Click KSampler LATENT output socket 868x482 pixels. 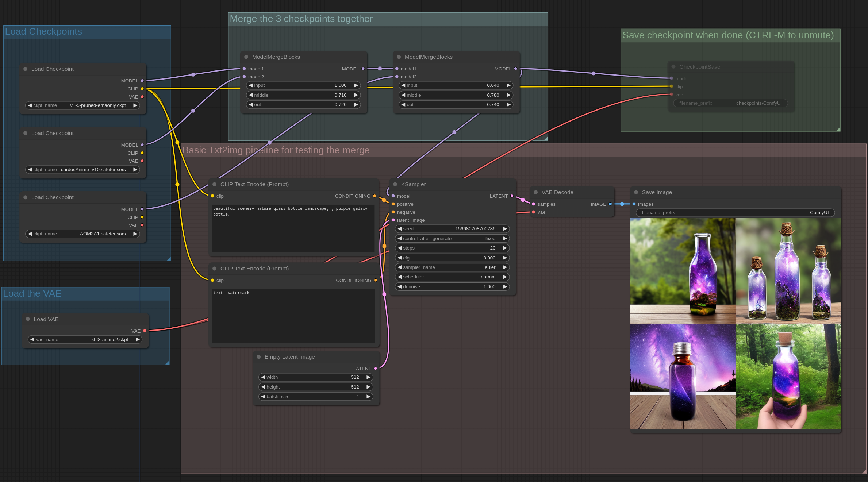[512, 196]
